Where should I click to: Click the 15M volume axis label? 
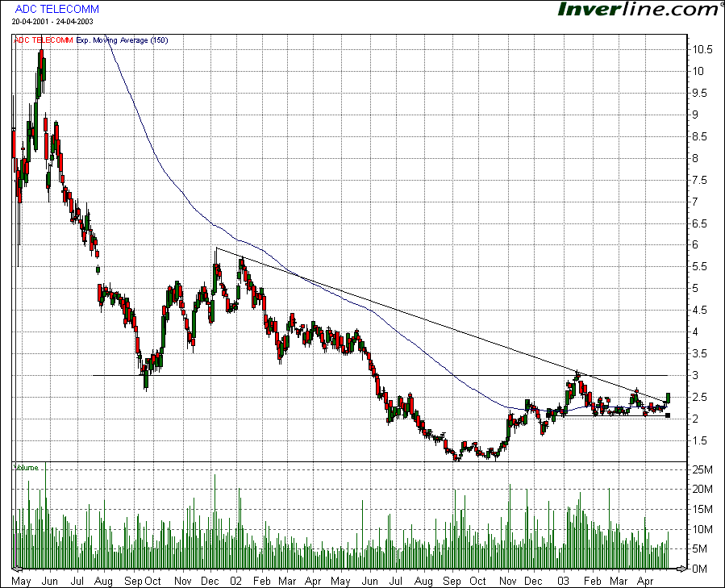(x=702, y=509)
